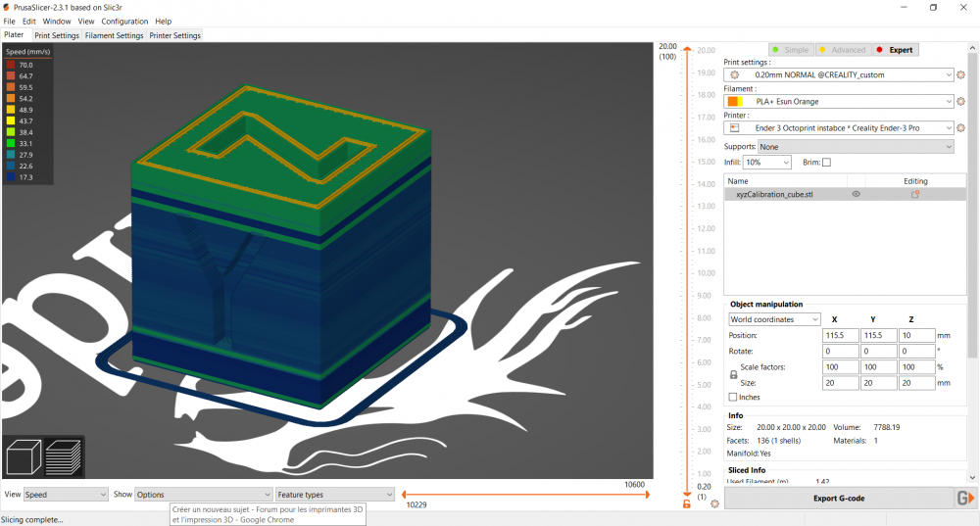Enable the Brim checkbox
Viewport: 980px width, 526px height.
826,163
